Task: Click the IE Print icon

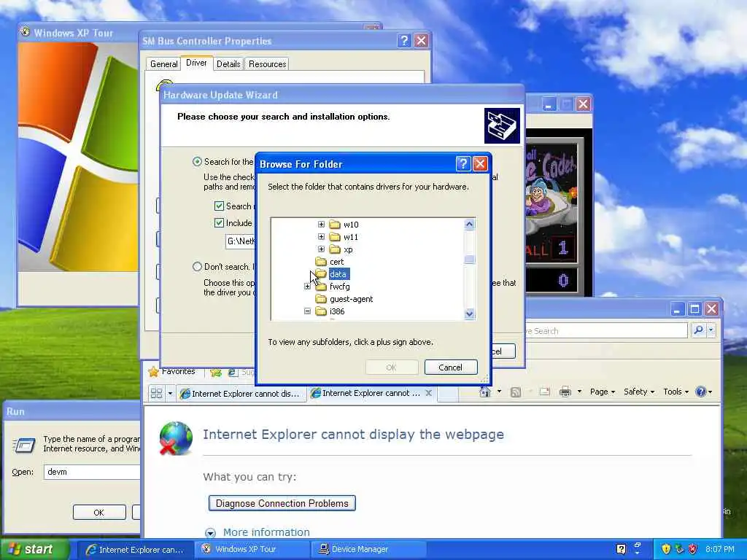Action: 565,392
